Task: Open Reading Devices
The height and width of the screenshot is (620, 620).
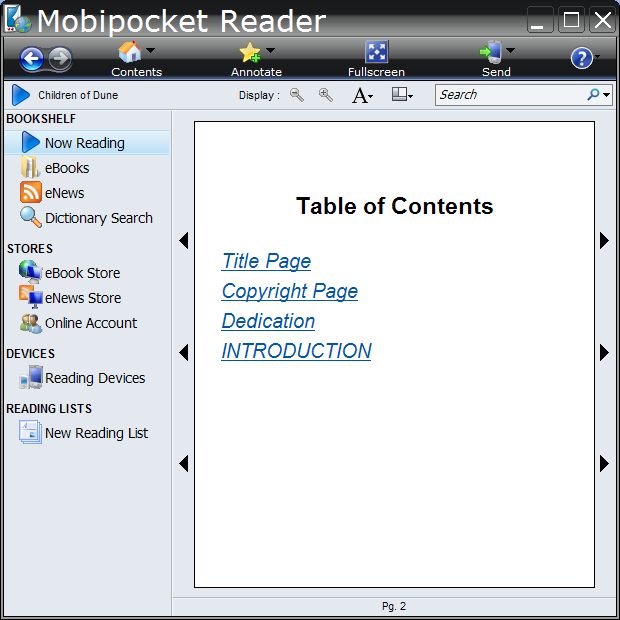Action: [82, 378]
